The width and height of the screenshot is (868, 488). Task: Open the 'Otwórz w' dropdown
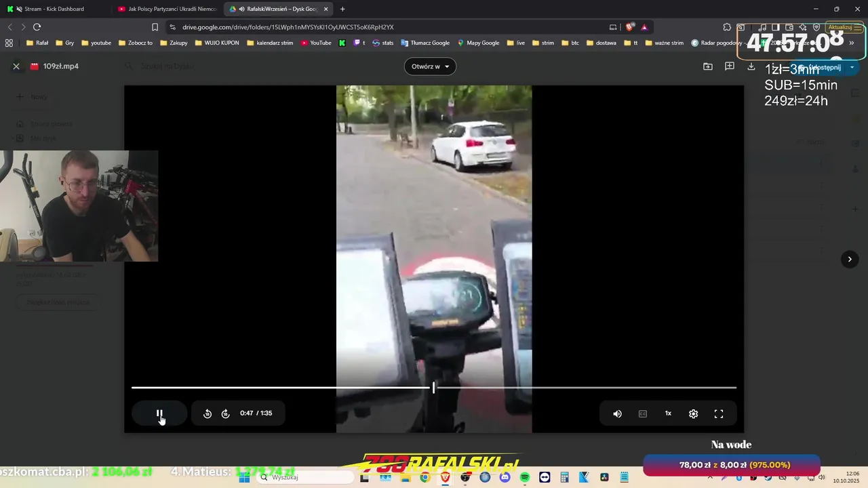[x=430, y=66]
